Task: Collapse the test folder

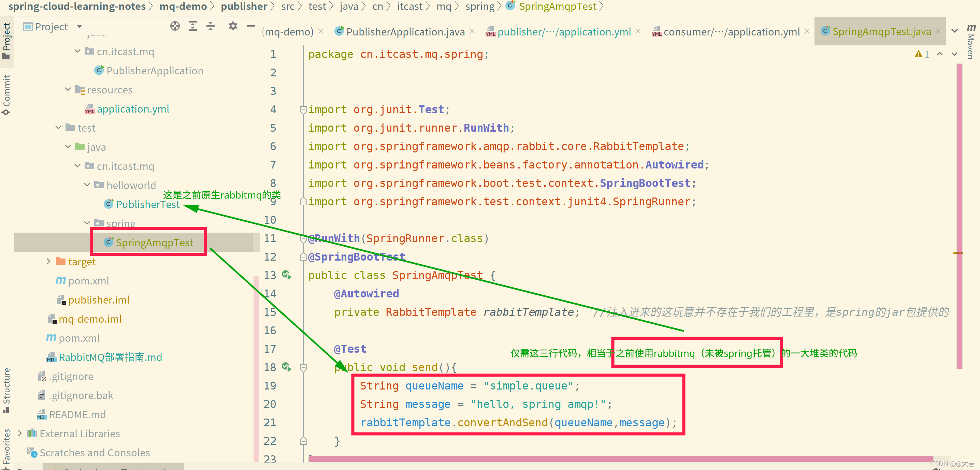Action: click(x=59, y=127)
